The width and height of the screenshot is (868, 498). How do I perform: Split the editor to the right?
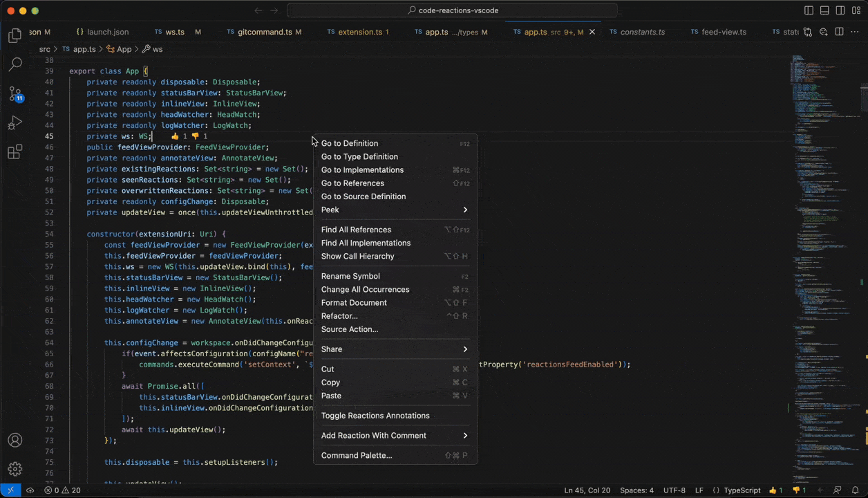[840, 32]
